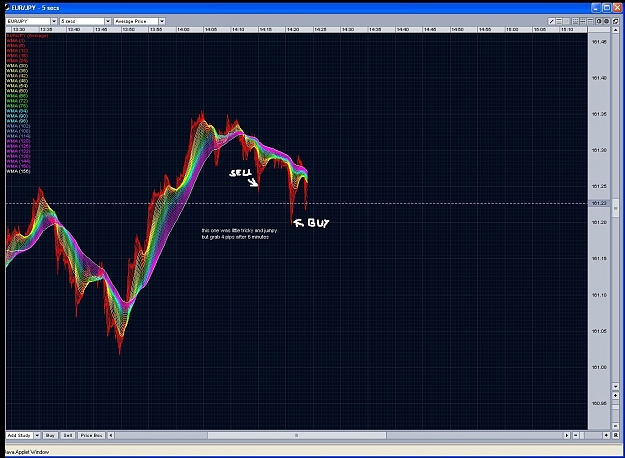Click the snapshot icon left of the printer
Image resolution: width=625 pixels, height=458 pixels.
tap(599, 21)
